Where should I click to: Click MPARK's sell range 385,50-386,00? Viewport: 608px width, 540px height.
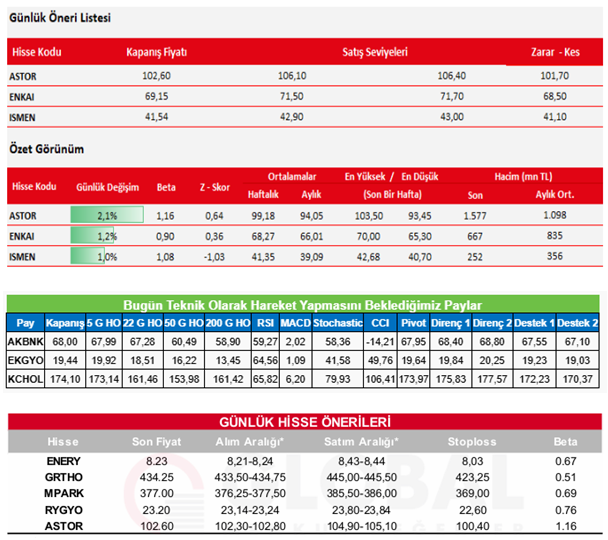tap(361, 493)
